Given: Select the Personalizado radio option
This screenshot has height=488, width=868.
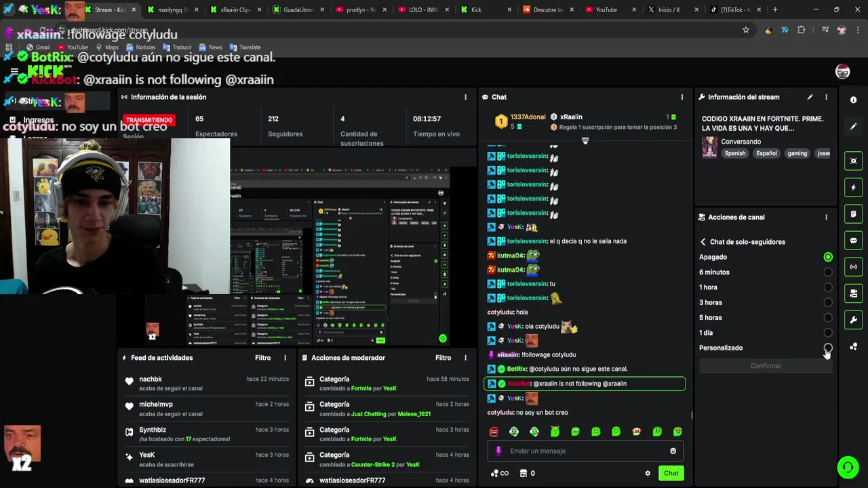Looking at the screenshot, I should 828,348.
